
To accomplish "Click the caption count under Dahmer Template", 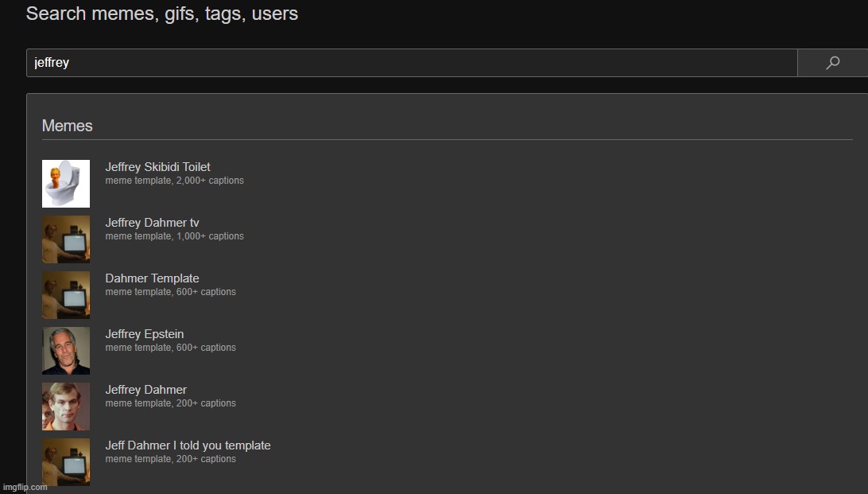I will 170,292.
